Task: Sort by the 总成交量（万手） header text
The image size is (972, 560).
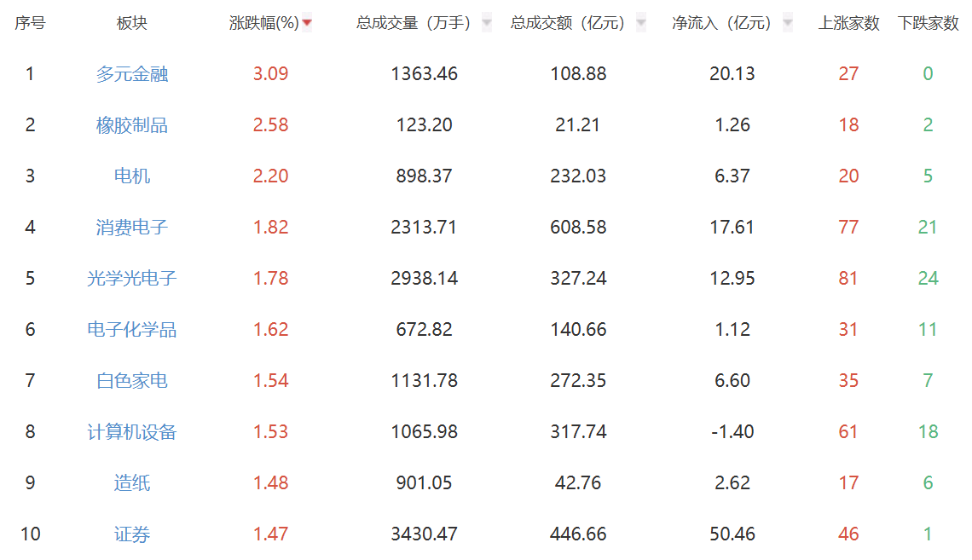Action: pos(414,24)
